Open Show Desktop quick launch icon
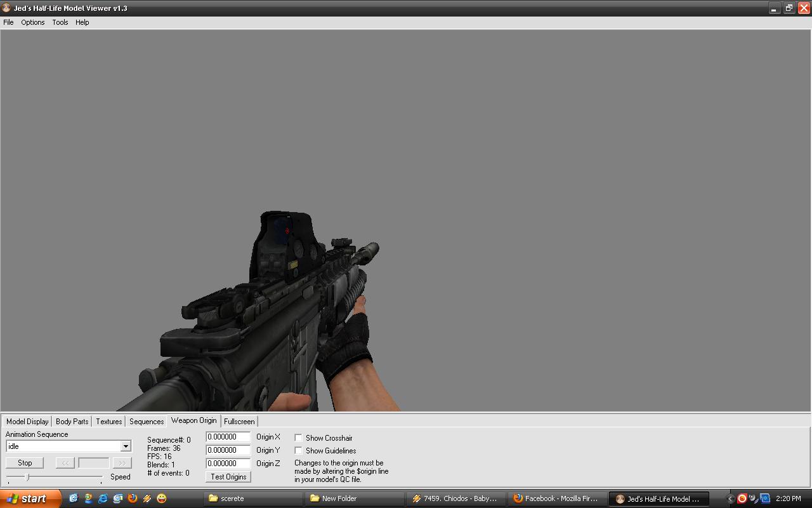The image size is (812, 508). click(x=74, y=498)
